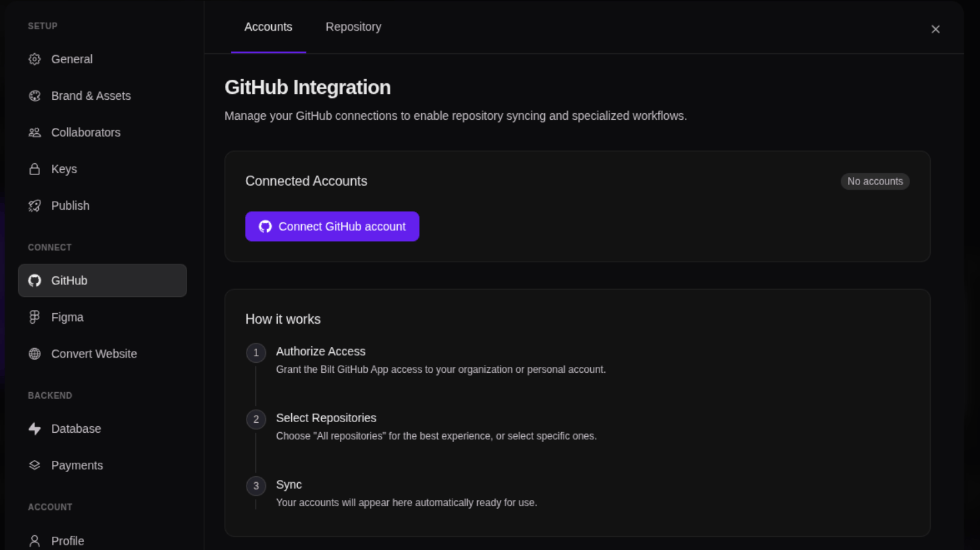Click the Select Repositories step title
This screenshot has width=980, height=550.
326,418
